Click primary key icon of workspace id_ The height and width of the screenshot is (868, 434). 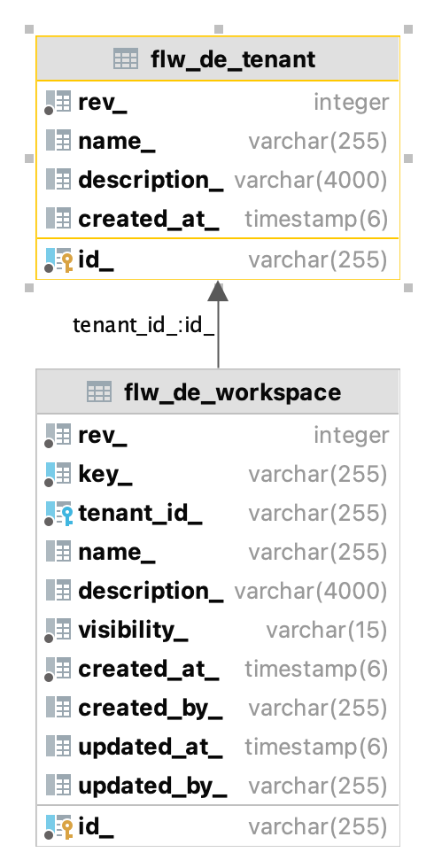tap(58, 826)
